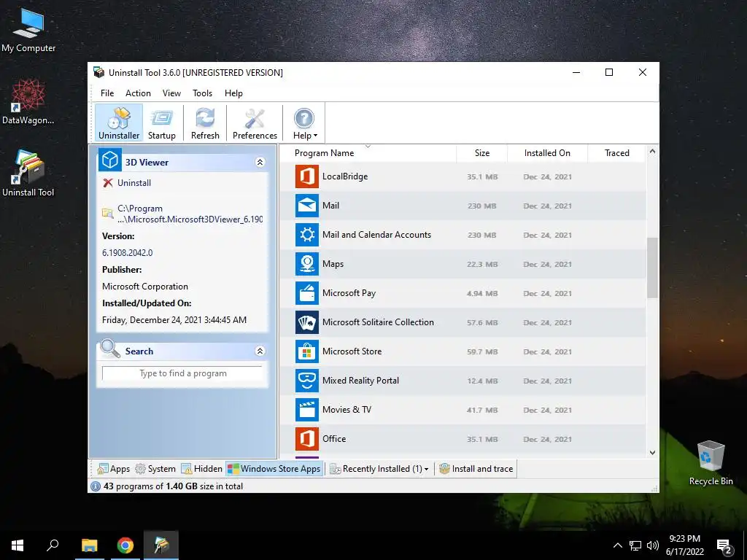Sort by Installed On column header
The image size is (747, 560).
pyautogui.click(x=547, y=153)
